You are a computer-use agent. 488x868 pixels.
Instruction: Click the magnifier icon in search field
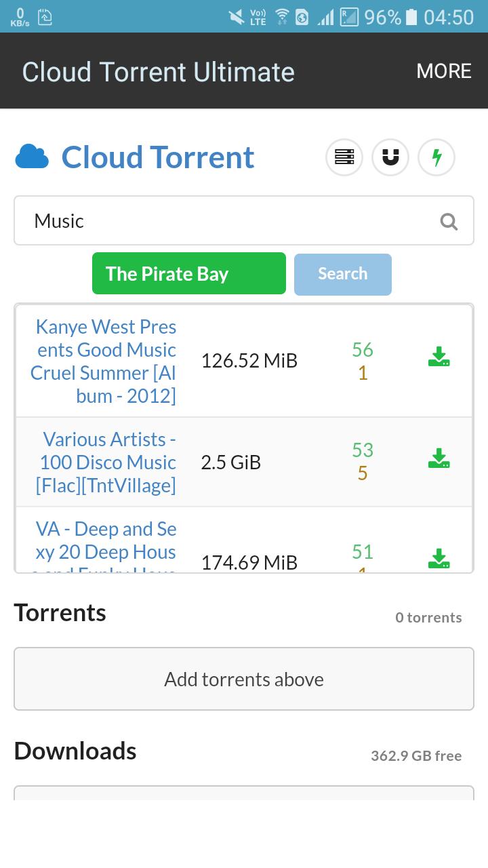[x=449, y=221]
